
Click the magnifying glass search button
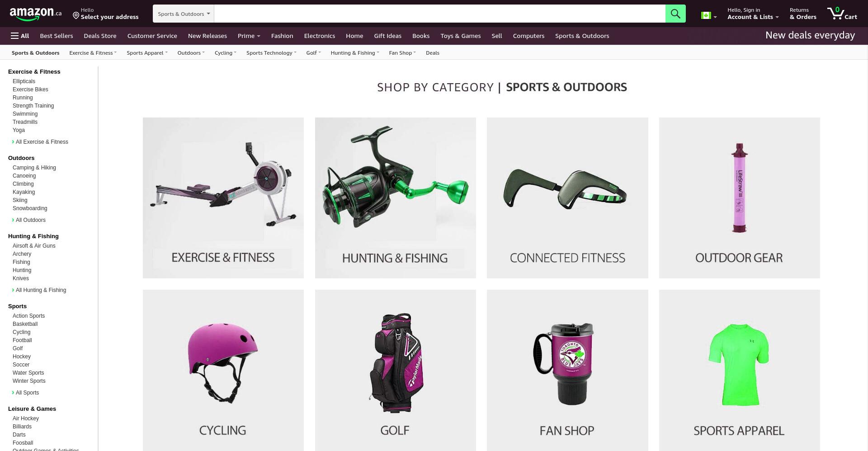pyautogui.click(x=675, y=14)
